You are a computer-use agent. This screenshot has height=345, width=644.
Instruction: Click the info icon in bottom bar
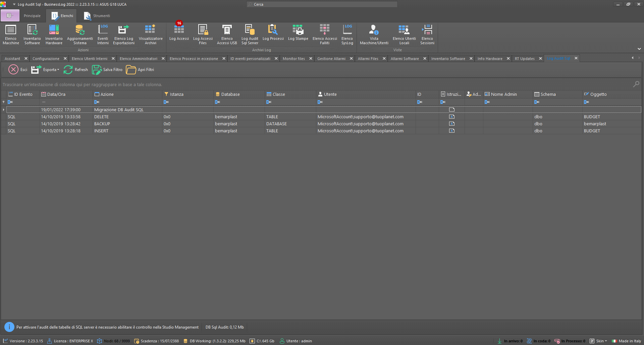(9, 327)
